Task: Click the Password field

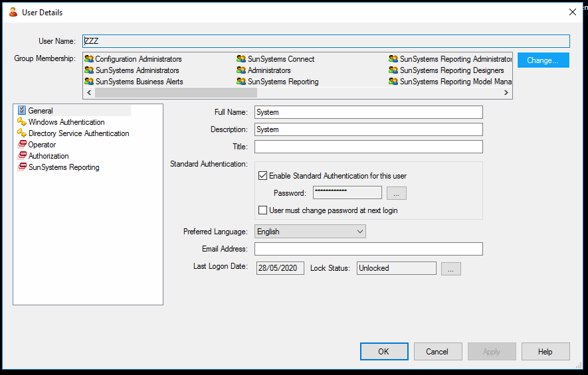Action: 347,192
